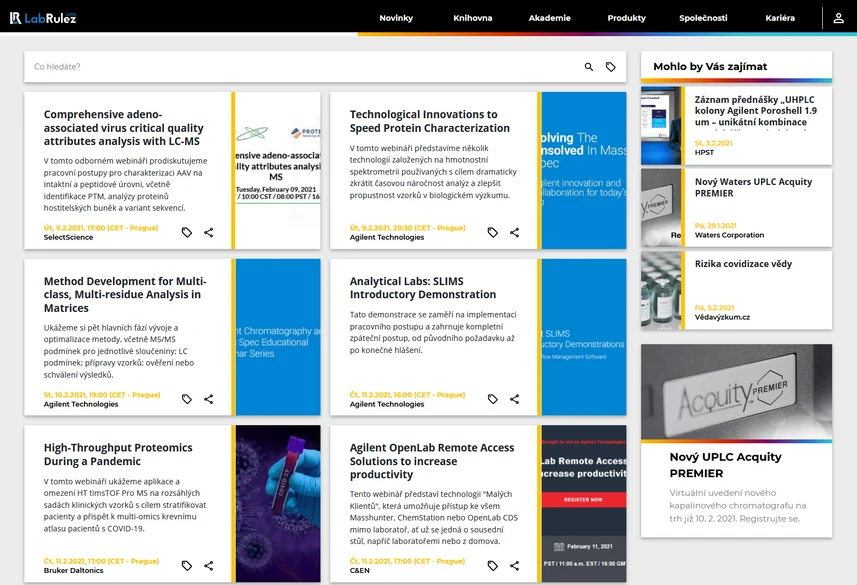Open the 'Nový Waters UPLC Acquity PREMIER' article
Viewport: 857px width, 585px height.
(x=753, y=188)
